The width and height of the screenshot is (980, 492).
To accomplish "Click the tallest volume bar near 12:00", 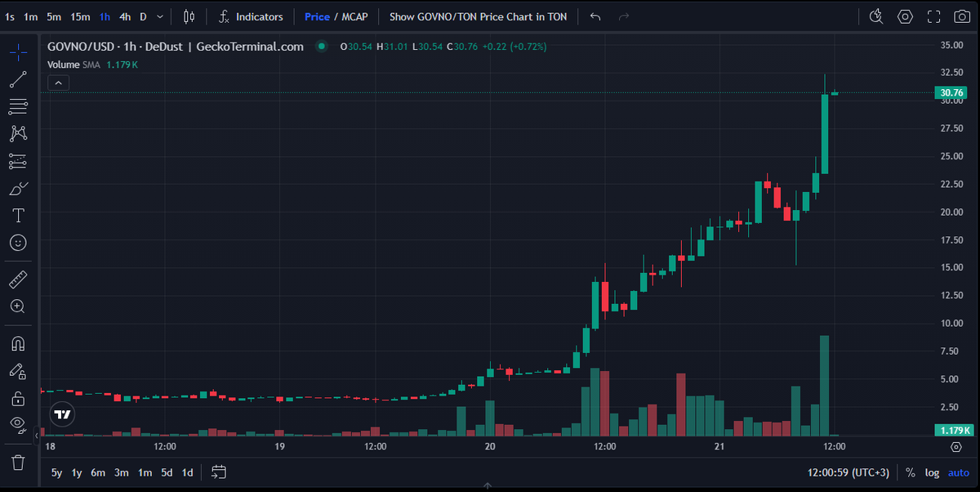I will click(x=825, y=385).
